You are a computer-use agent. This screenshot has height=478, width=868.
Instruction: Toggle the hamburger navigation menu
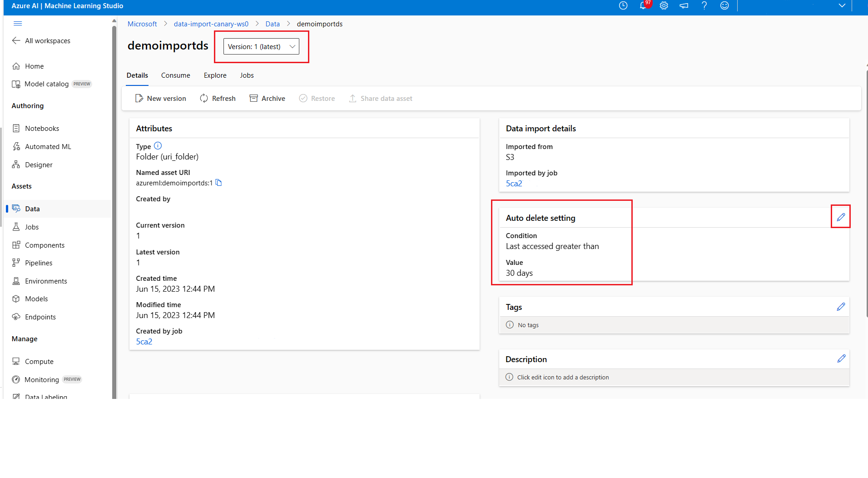click(18, 23)
